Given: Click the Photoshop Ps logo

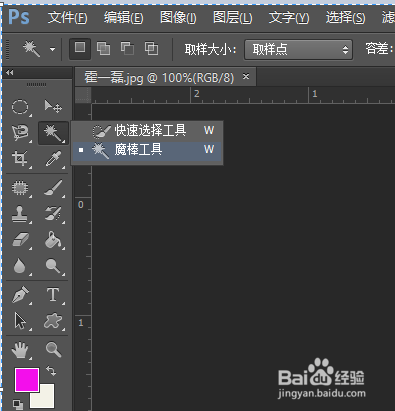Looking at the screenshot, I should (x=19, y=17).
